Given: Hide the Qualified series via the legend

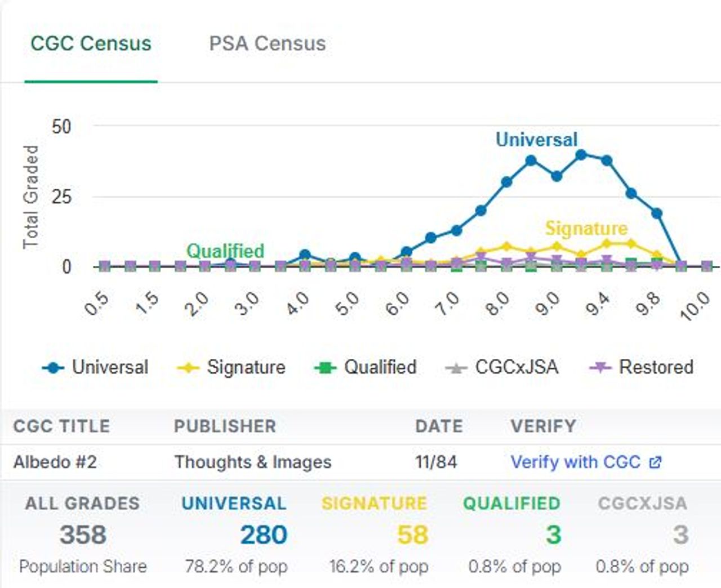Looking at the screenshot, I should (380, 367).
